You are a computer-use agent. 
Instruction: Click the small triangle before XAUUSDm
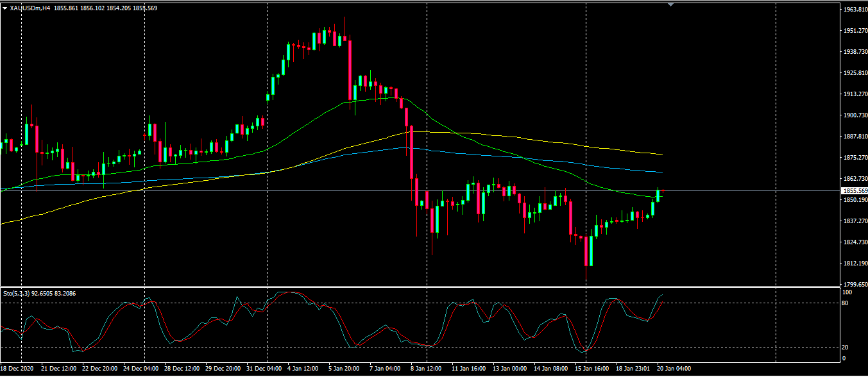5,8
